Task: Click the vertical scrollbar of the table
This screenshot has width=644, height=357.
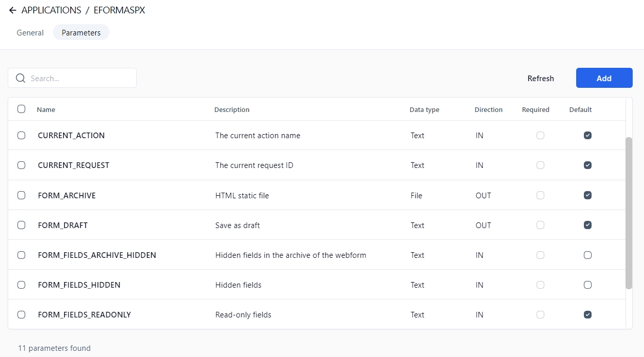Action: [629, 213]
